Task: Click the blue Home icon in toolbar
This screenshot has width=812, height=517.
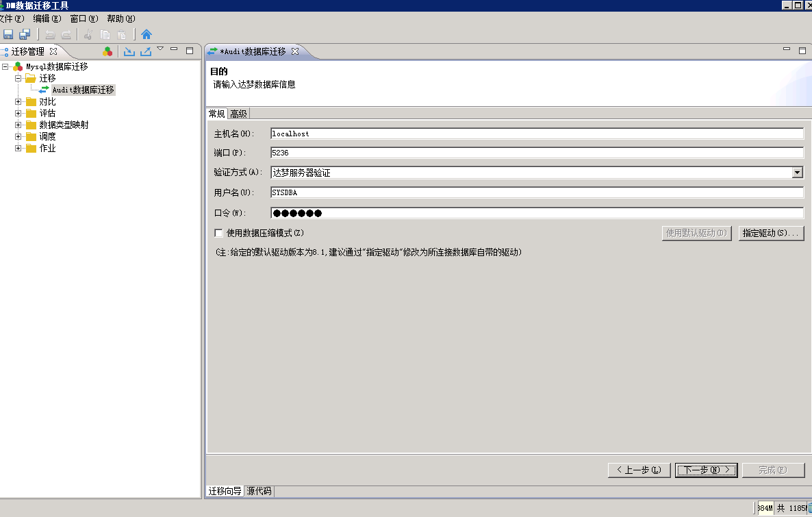Action: click(x=147, y=34)
